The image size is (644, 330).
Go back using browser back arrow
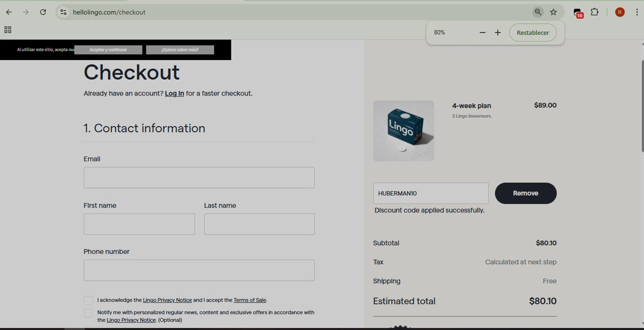(9, 12)
